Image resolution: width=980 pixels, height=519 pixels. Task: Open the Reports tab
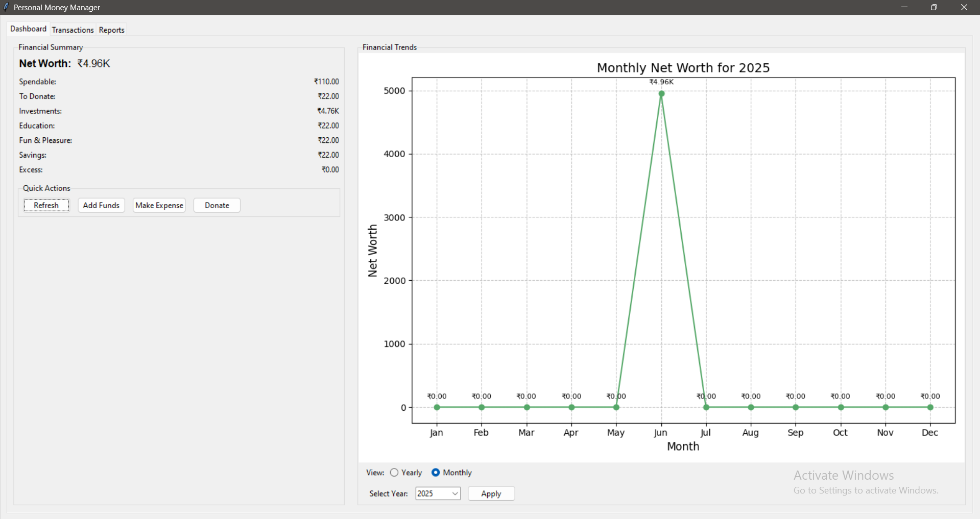tap(111, 30)
